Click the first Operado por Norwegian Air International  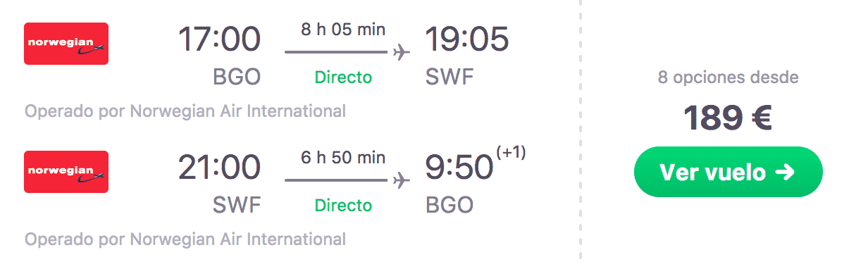pos(185,111)
